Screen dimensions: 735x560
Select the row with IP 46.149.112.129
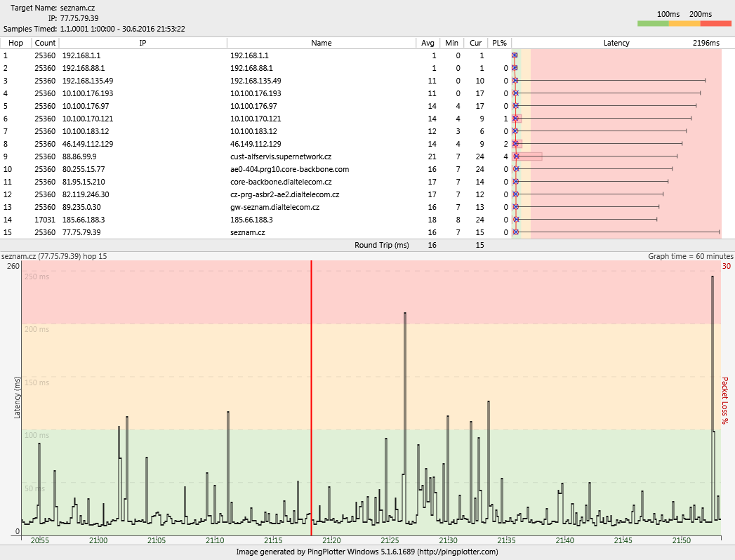pyautogui.click(x=88, y=143)
